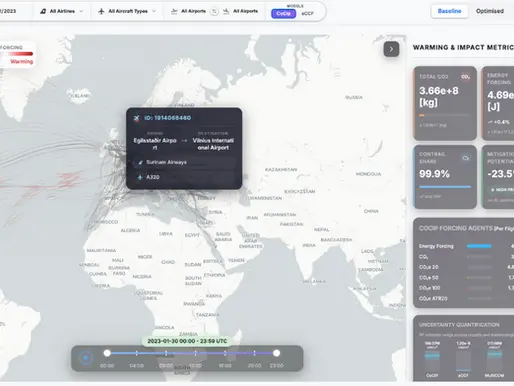Viewport: 514px width, 386px height.
Task: Switch to the aCCF model
Action: tap(307, 13)
